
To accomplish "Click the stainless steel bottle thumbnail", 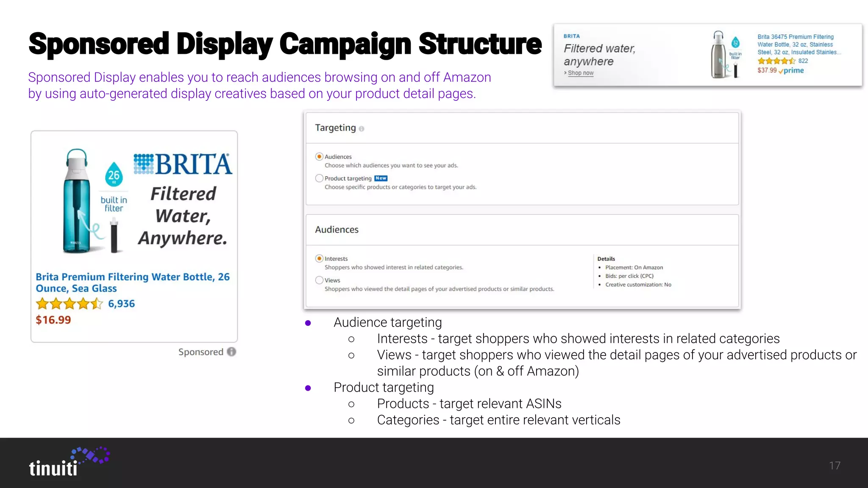I will 718,55.
